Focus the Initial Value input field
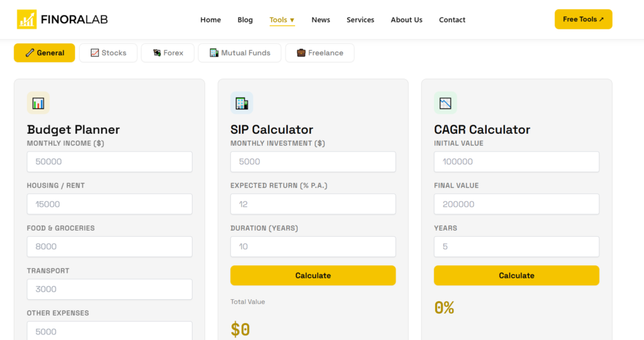644x340 pixels. [x=517, y=162]
